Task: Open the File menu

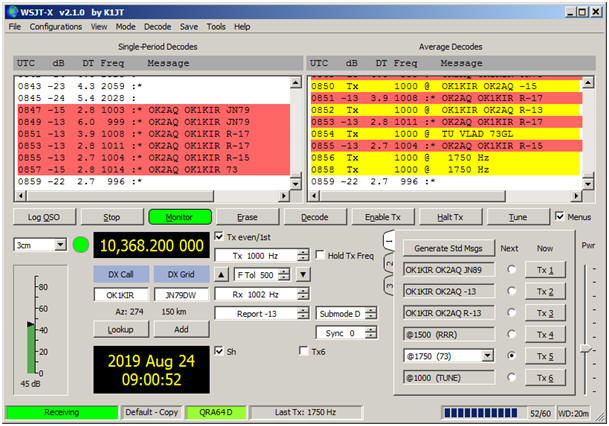Action: click(14, 27)
